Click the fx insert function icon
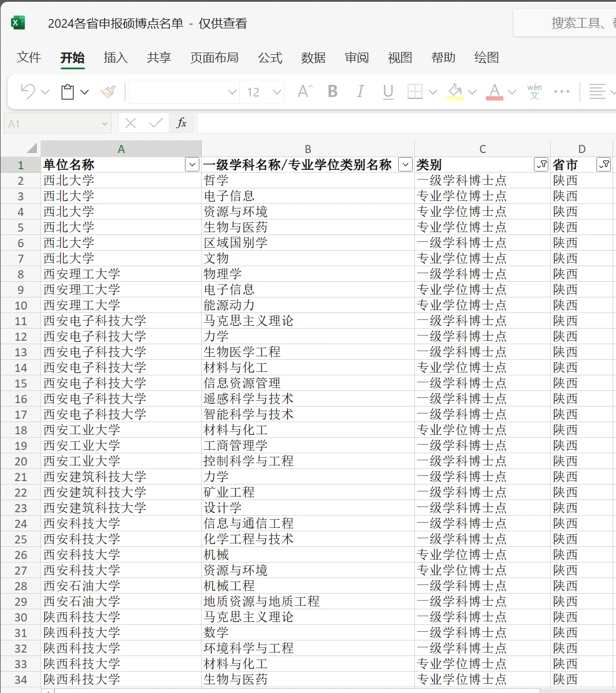Screen dimensions: 616x693 (x=181, y=123)
